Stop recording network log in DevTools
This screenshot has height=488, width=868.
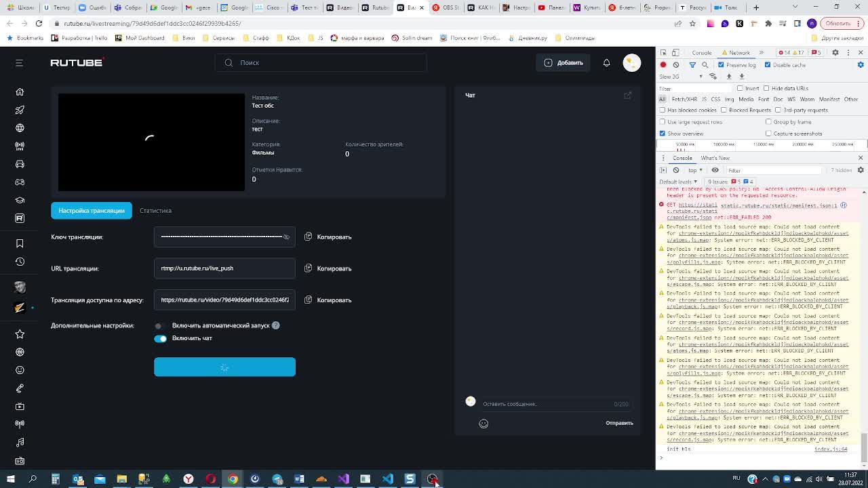663,65
